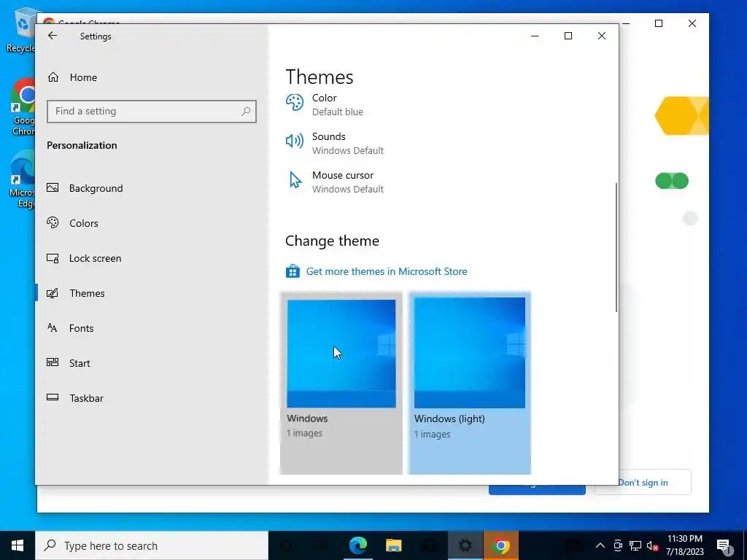
Task: Minimize the Settings window
Action: click(x=535, y=36)
